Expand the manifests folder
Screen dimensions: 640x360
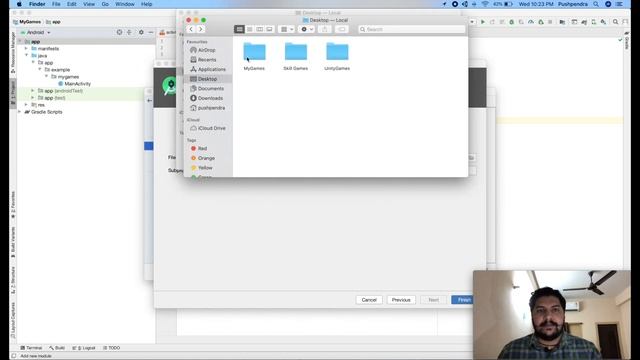tap(27, 49)
